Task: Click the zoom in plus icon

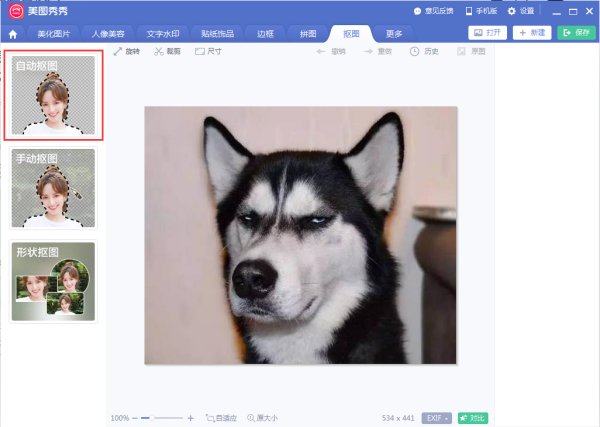Action: [x=191, y=418]
